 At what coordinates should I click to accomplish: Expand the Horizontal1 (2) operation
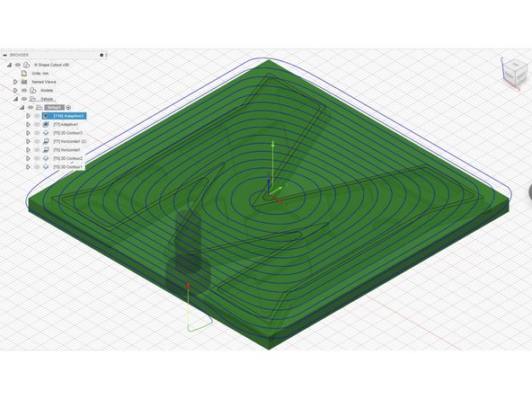(28, 141)
